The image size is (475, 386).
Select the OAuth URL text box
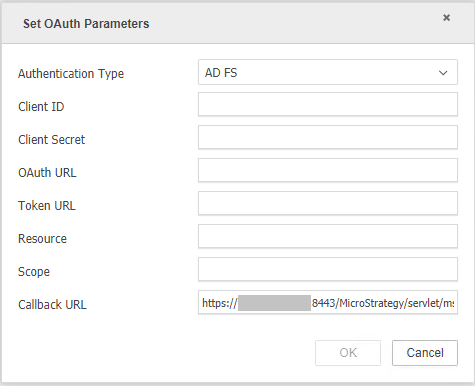coord(328,170)
